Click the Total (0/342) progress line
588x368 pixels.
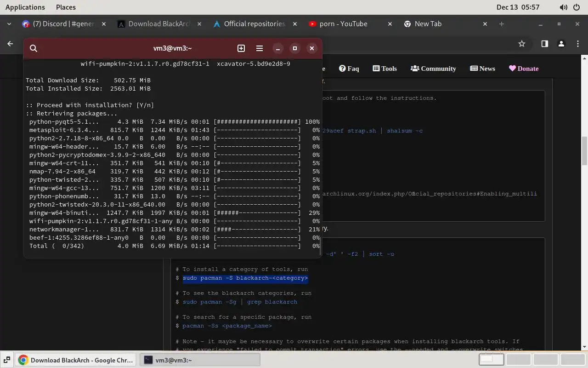[x=174, y=246]
